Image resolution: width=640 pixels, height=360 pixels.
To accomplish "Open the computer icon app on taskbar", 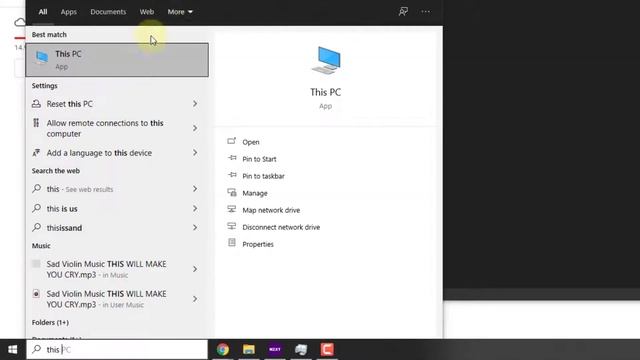I will point(301,350).
